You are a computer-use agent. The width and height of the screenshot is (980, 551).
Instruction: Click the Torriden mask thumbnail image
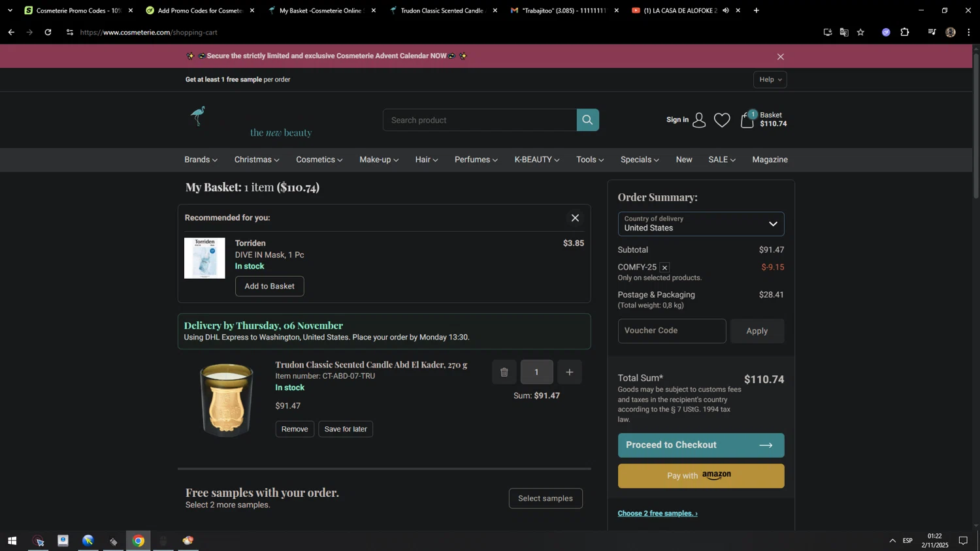pyautogui.click(x=204, y=258)
